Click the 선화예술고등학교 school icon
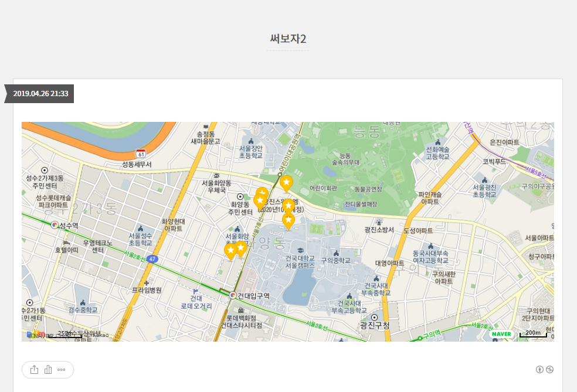Image resolution: width=577 pixels, height=392 pixels. 438,142
